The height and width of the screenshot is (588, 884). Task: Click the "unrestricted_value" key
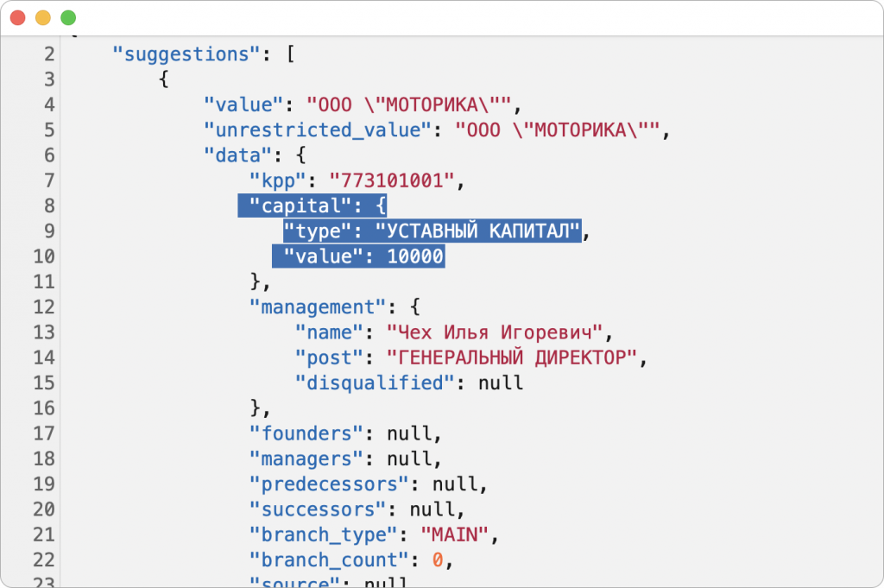(317, 130)
